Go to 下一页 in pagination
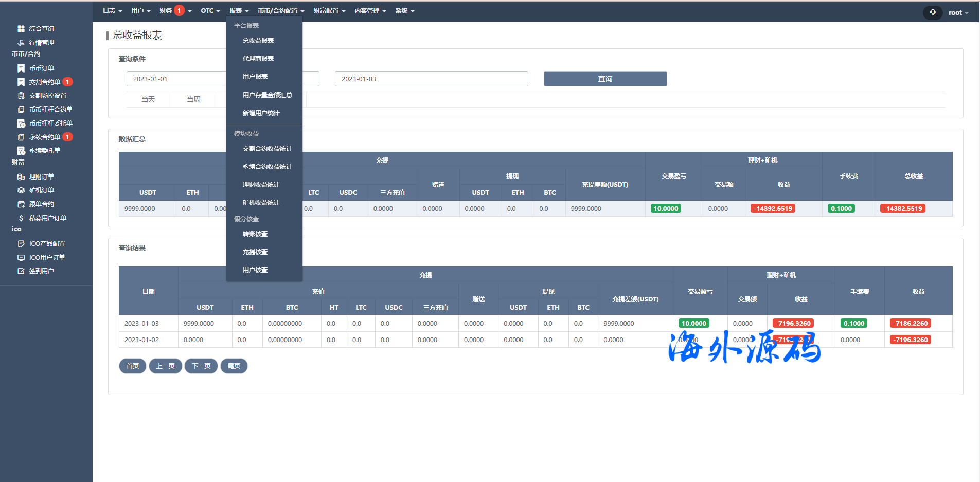This screenshot has height=482, width=980. tap(201, 366)
